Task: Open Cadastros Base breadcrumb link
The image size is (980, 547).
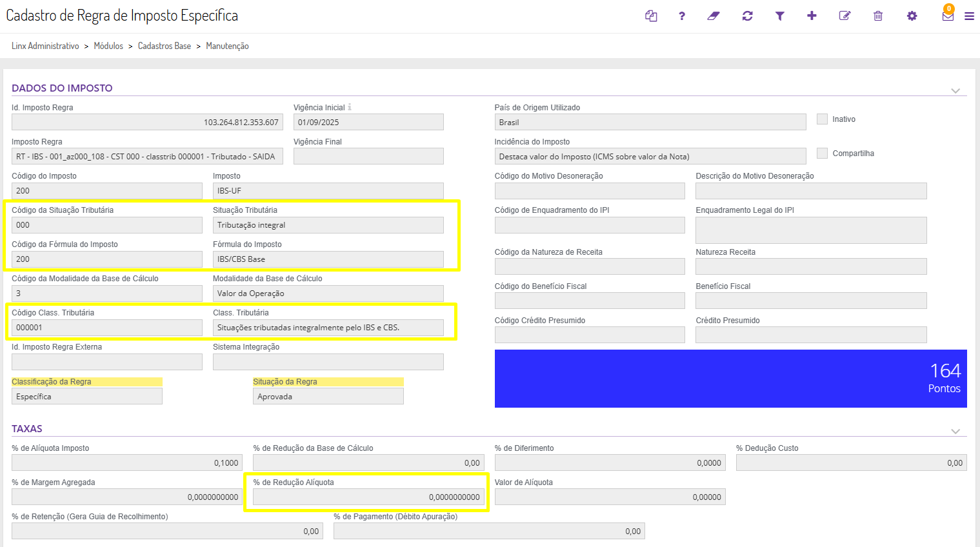Action: point(165,46)
